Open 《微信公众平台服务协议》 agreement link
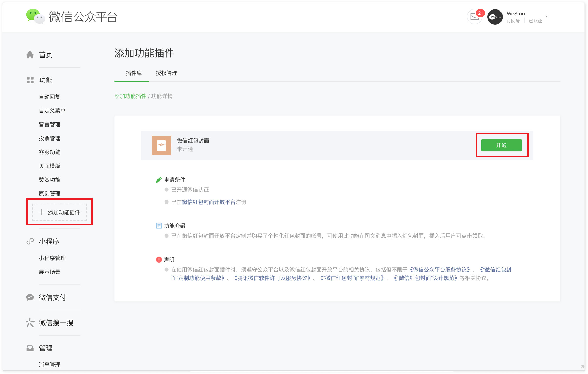Image resolution: width=588 pixels, height=374 pixels. 440,270
